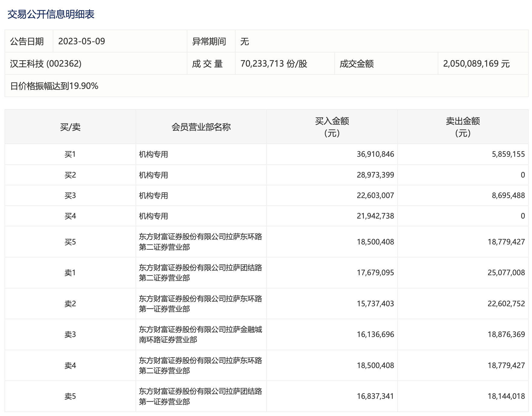Select sell amount 5,859,155
532x416 pixels.
pos(509,154)
